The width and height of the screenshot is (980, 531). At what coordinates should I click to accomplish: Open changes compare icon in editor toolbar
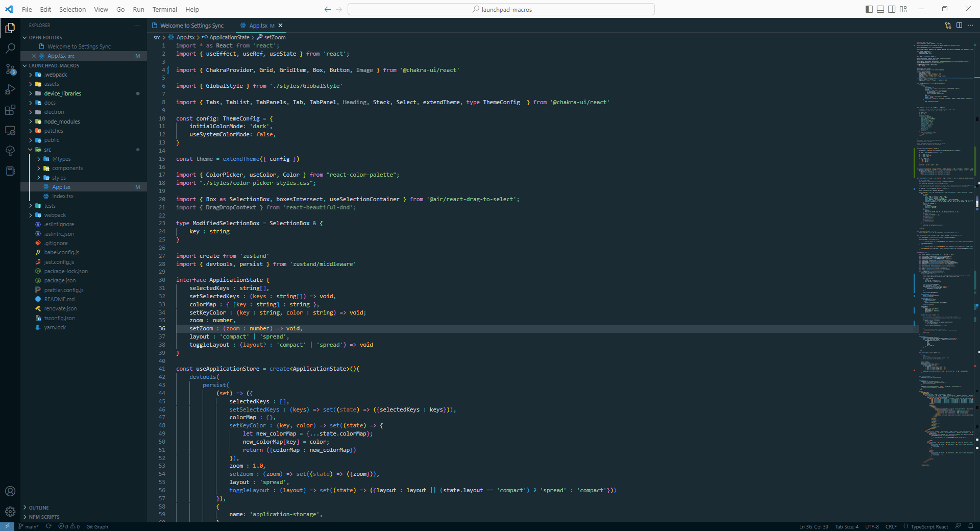coord(948,25)
